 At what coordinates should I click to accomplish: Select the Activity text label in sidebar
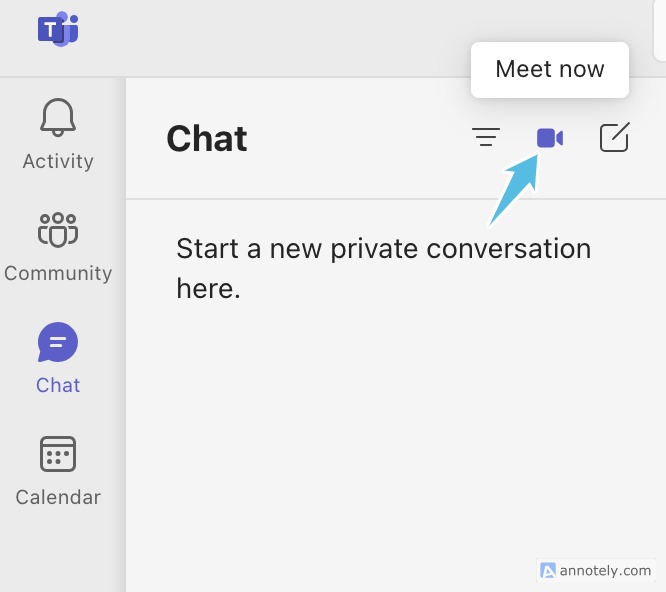[x=58, y=161]
